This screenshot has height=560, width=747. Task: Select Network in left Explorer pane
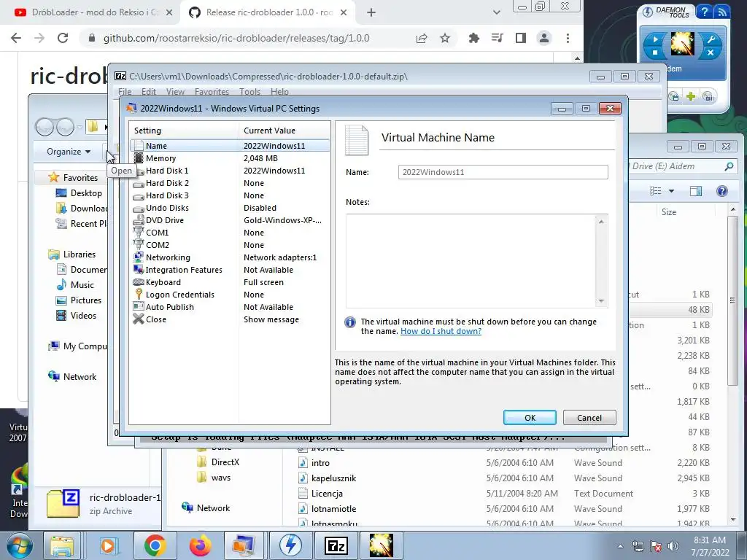[x=72, y=377]
